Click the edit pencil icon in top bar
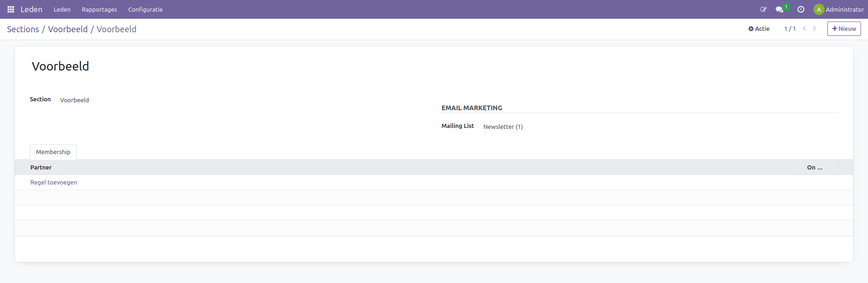Screen dimensions: 868x283 click(763, 9)
